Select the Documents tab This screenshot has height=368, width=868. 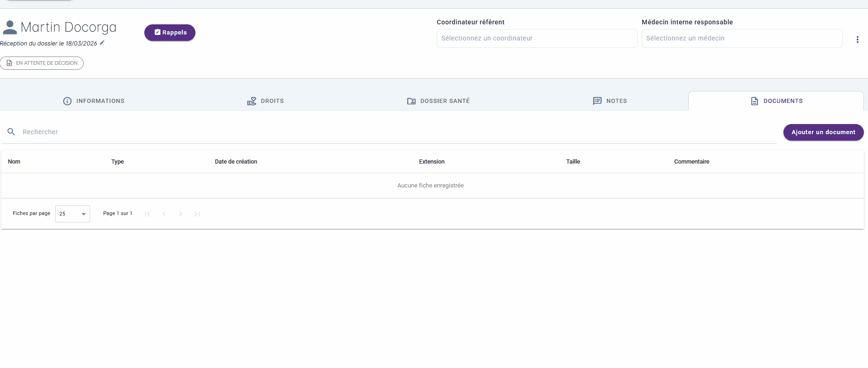coord(776,101)
